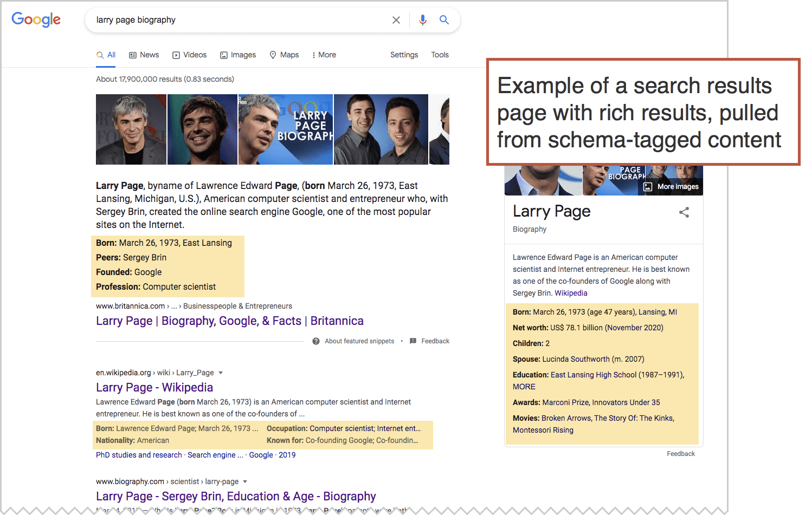This screenshot has width=812, height=515.
Task: Clear the search box with the X icon
Action: pos(396,20)
